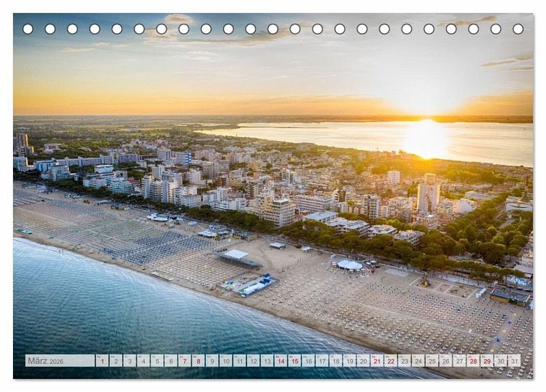
Task: Select the red-numbered day 22
Action: [390, 361]
